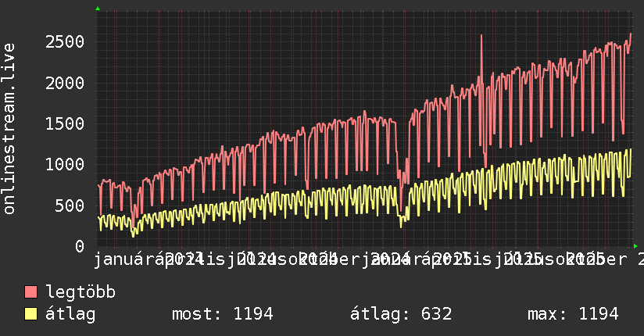Click the vertical onlinestream.live axis title
The image size is (644, 336).
pos(9,129)
